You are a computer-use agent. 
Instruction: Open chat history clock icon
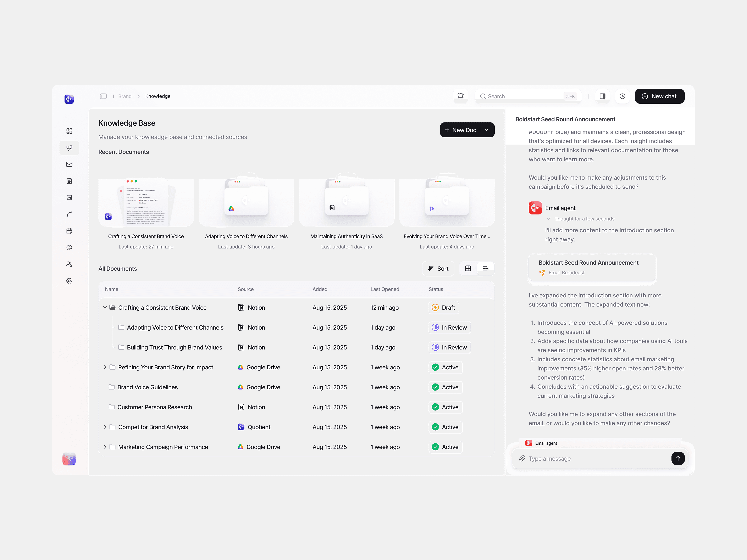(x=622, y=96)
